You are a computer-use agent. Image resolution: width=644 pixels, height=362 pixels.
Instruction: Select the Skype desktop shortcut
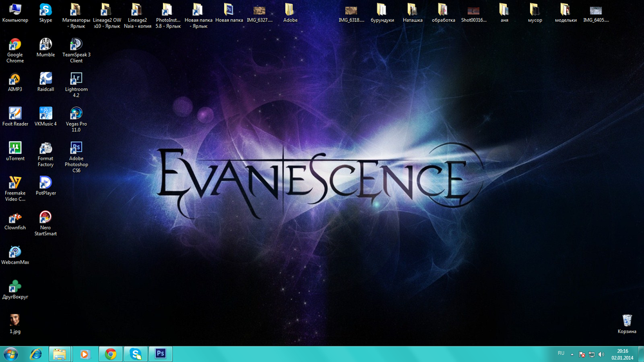coord(46,10)
